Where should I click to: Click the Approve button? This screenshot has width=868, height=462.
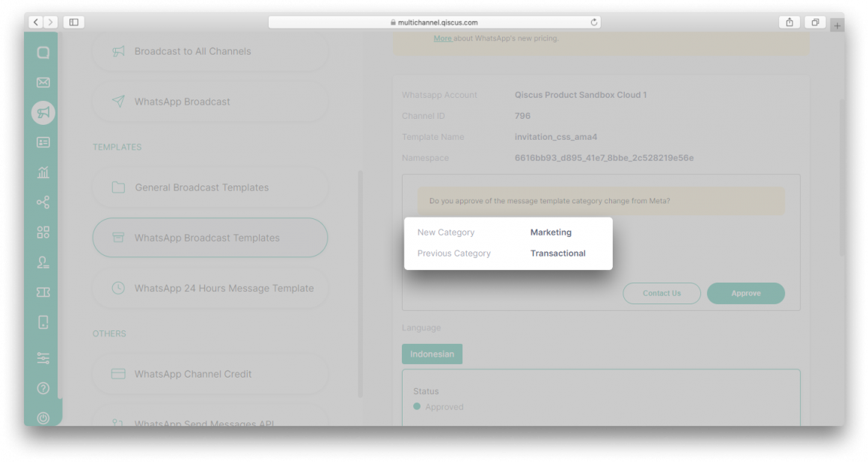(x=745, y=293)
